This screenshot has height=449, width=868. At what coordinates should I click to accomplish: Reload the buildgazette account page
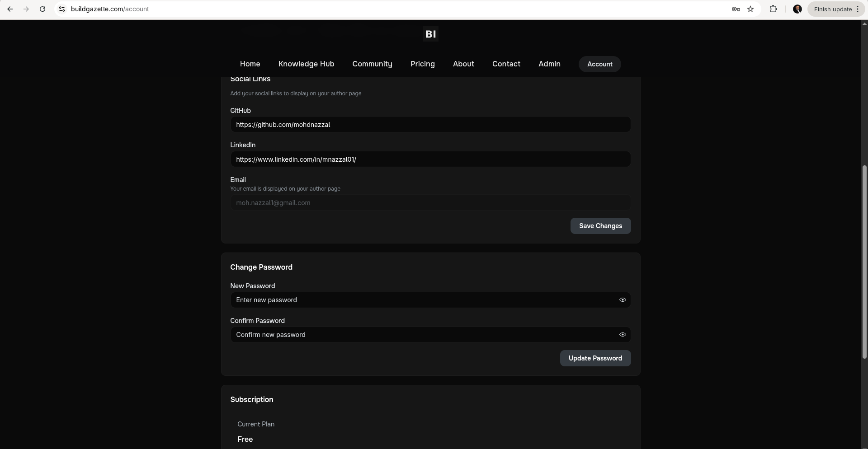click(42, 9)
